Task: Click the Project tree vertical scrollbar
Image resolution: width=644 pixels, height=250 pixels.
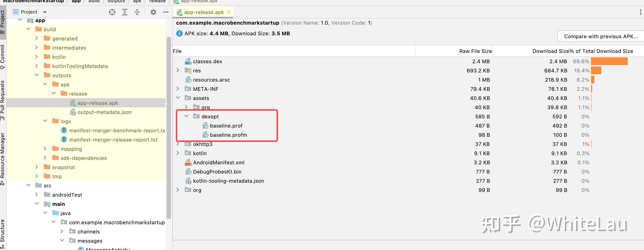Action: point(168,125)
